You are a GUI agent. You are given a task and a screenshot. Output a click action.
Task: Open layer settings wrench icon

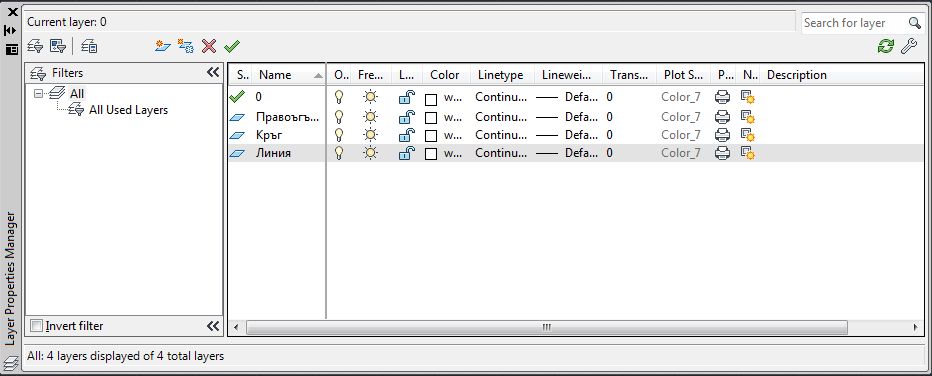pyautogui.click(x=909, y=46)
